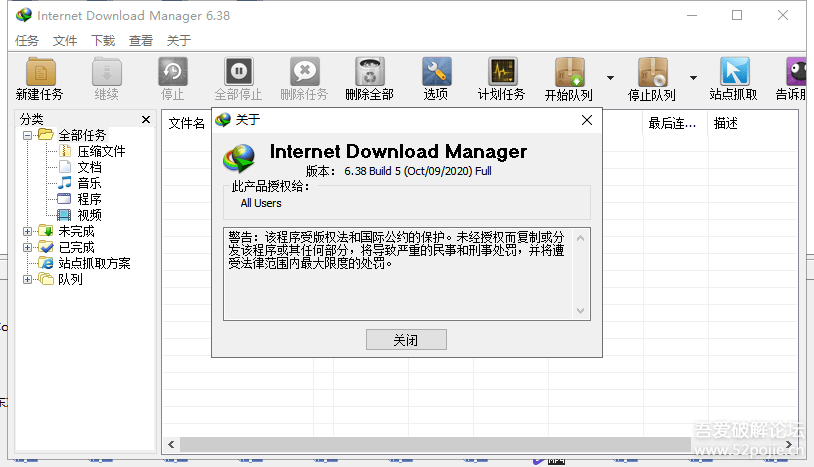The image size is (814, 467).
Task: Open the 任务 menu
Action: pyautogui.click(x=26, y=40)
